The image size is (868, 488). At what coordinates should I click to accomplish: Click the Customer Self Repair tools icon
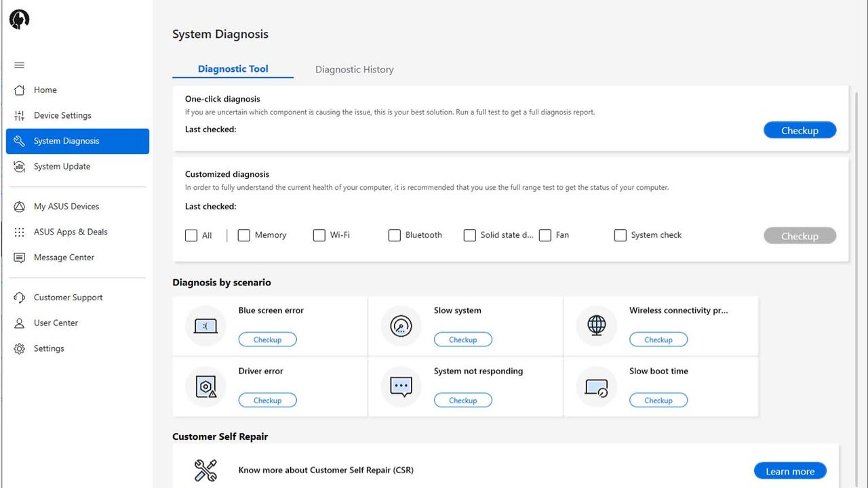pos(205,470)
